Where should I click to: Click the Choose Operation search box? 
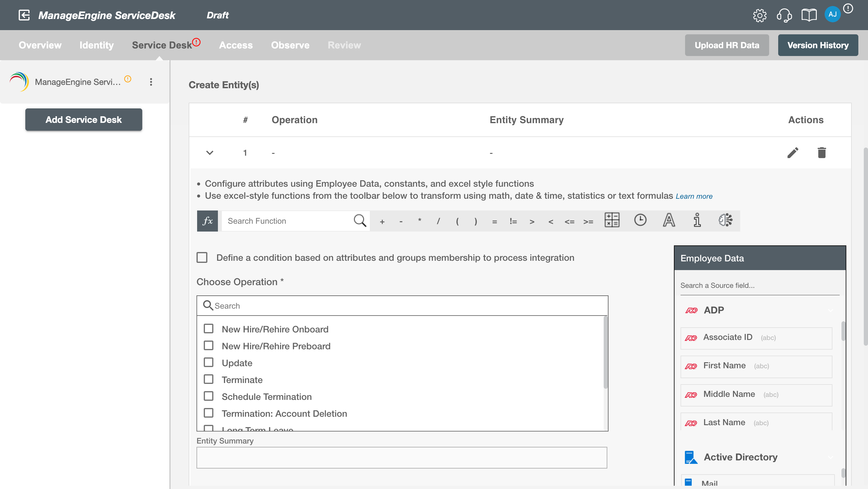click(x=402, y=306)
